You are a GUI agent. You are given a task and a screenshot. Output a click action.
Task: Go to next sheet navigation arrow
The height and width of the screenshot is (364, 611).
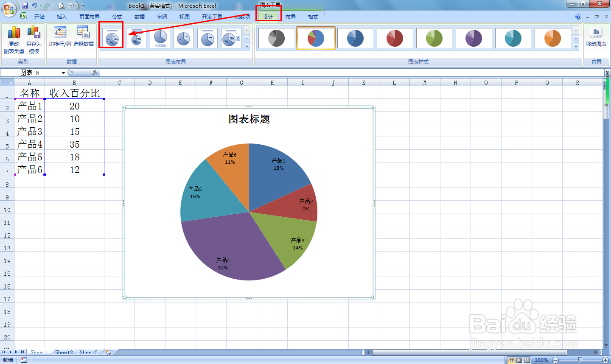[16, 352]
